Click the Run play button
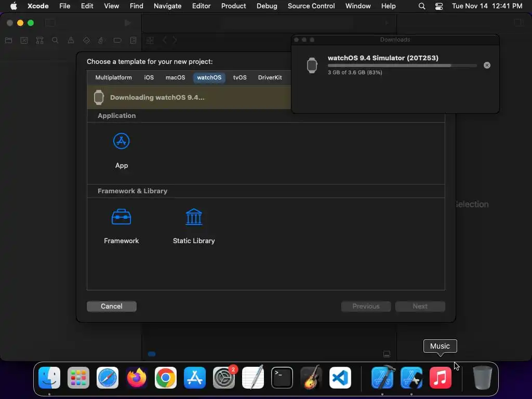Image resolution: width=532 pixels, height=399 pixels. click(128, 23)
